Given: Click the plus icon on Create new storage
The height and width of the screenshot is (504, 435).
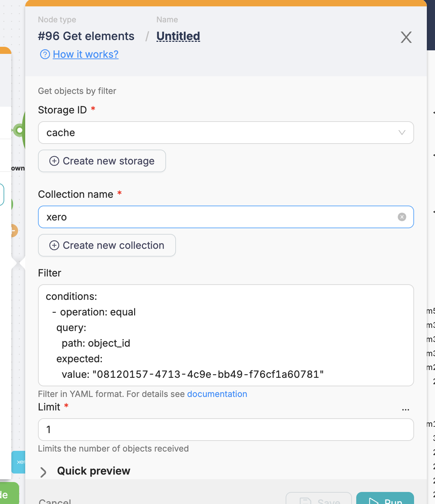Looking at the screenshot, I should point(54,161).
